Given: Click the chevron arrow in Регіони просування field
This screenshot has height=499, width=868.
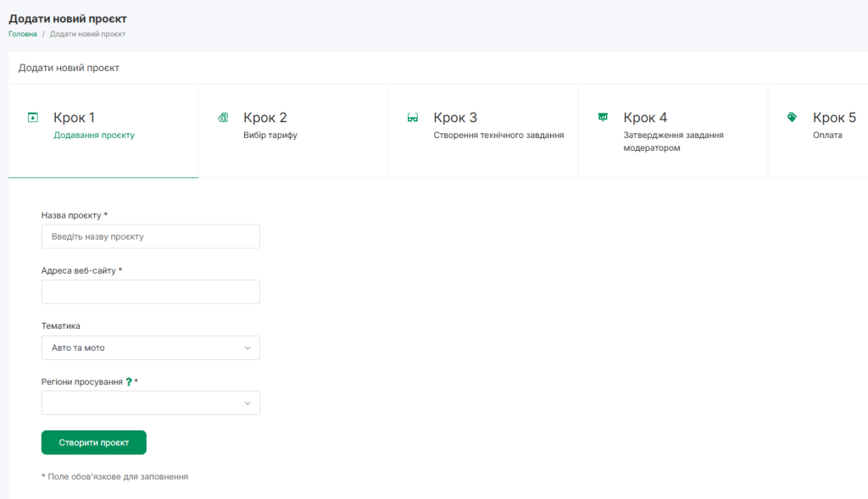Looking at the screenshot, I should [x=248, y=402].
